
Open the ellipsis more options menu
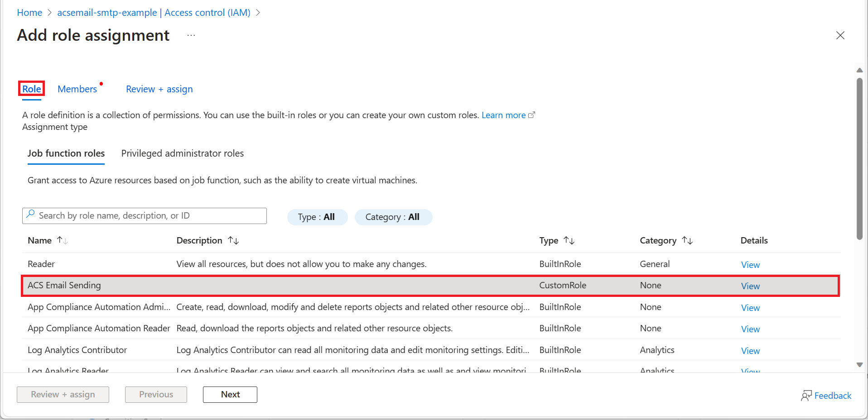pyautogui.click(x=191, y=35)
